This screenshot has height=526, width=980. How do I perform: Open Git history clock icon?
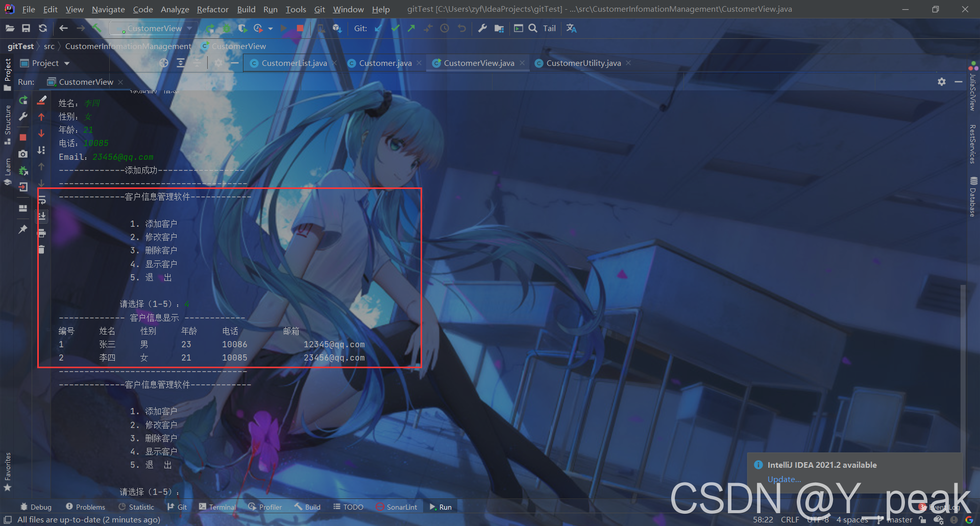(x=445, y=28)
